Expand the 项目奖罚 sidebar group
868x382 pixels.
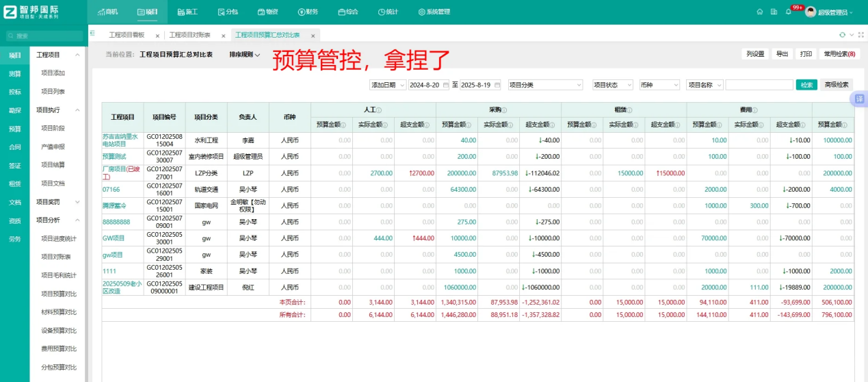click(x=77, y=202)
